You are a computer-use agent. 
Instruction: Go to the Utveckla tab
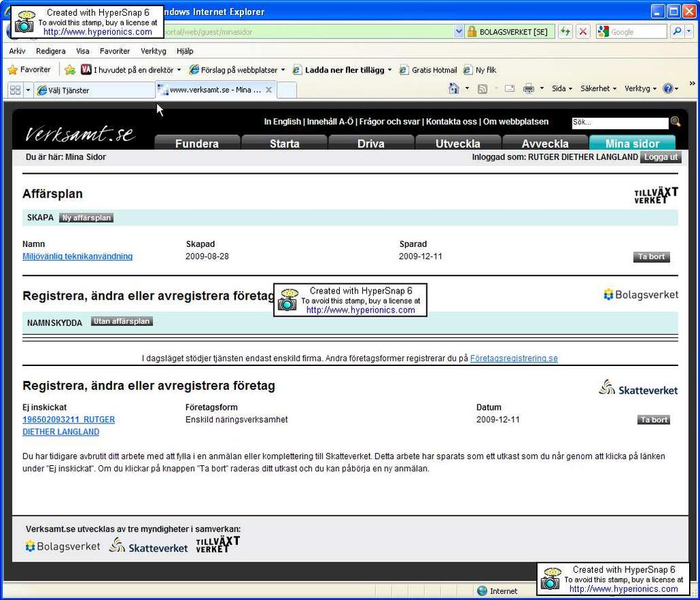pyautogui.click(x=458, y=143)
